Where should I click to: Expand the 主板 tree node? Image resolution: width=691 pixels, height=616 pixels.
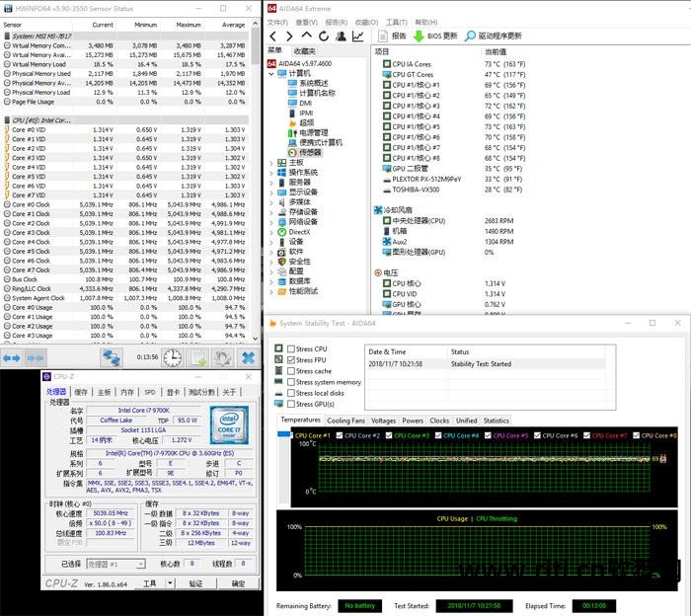pos(271,163)
